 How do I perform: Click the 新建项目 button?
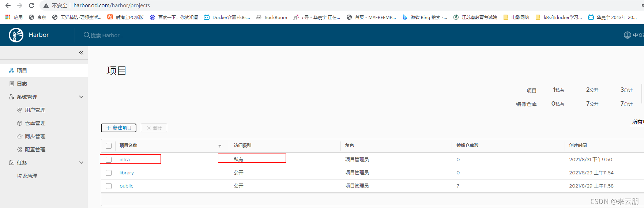tap(118, 128)
